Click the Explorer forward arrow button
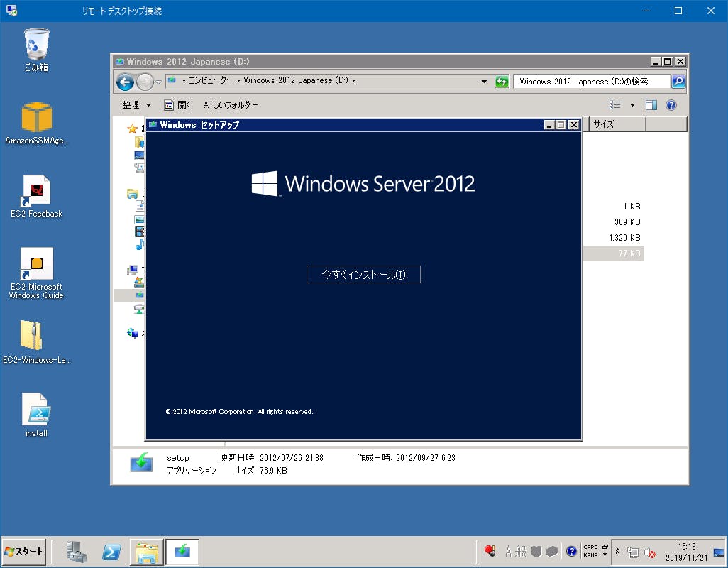Image resolution: width=728 pixels, height=568 pixels. click(x=145, y=82)
